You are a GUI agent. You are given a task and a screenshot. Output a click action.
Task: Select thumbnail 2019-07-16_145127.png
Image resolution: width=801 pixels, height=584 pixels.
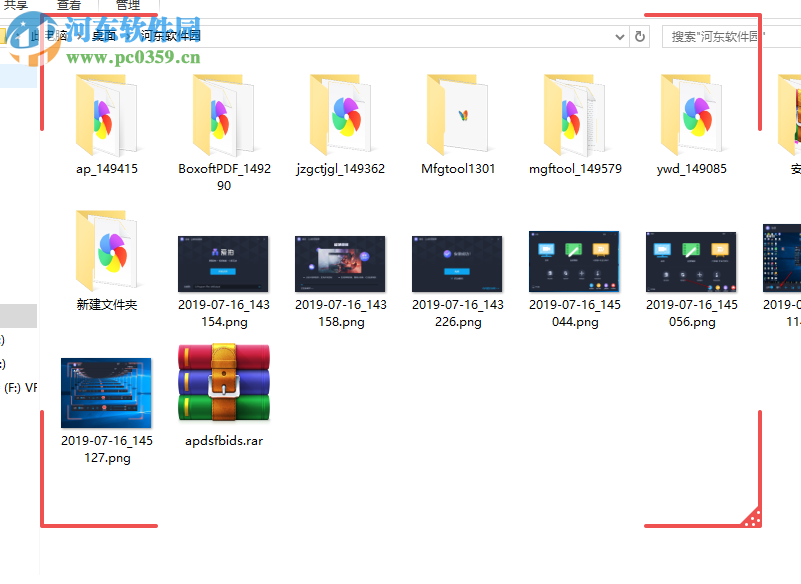(106, 393)
